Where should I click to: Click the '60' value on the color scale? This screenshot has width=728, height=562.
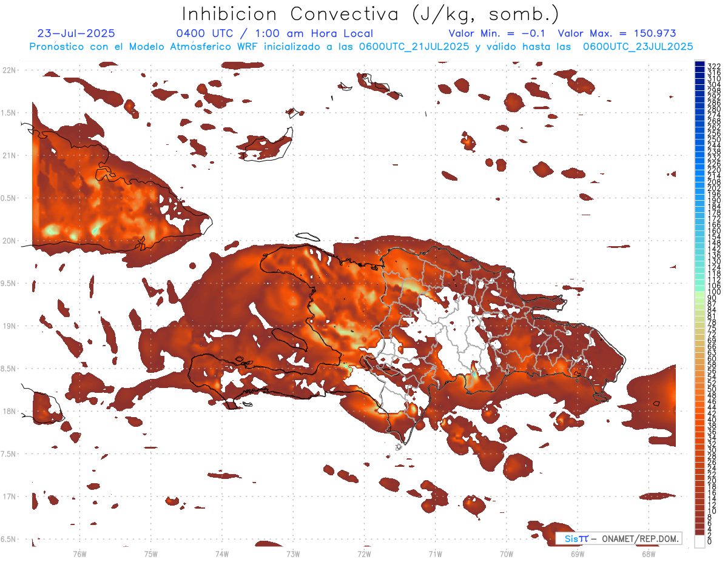pos(712,358)
